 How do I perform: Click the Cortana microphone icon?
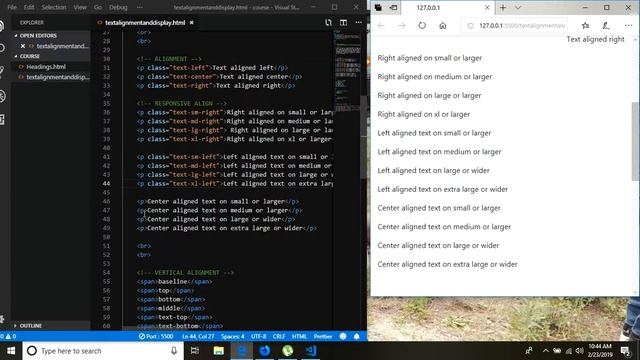[174, 351]
